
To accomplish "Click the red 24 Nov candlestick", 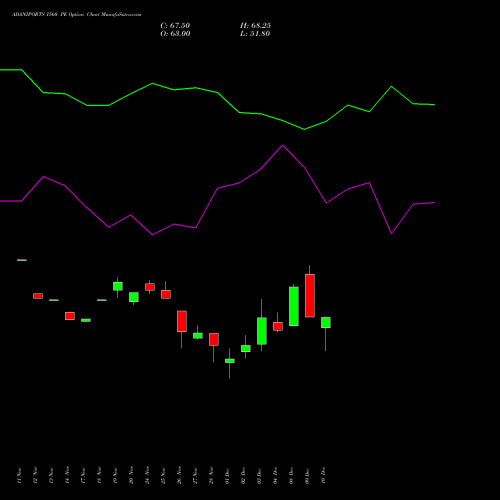I will (x=150, y=287).
